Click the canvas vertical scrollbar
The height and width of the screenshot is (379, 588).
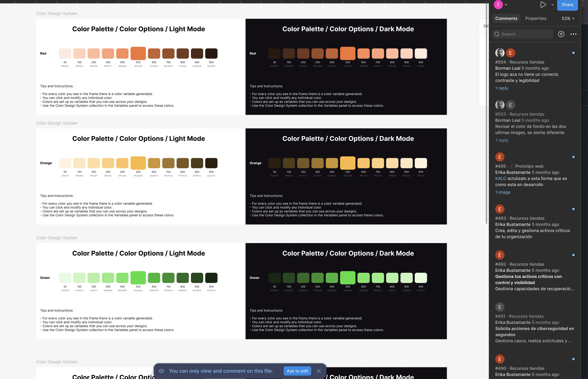click(x=486, y=113)
